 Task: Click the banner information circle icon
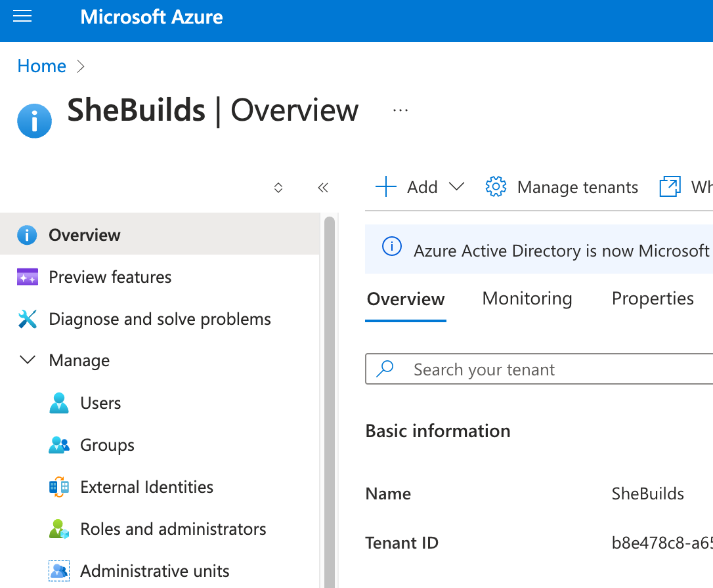pos(391,247)
